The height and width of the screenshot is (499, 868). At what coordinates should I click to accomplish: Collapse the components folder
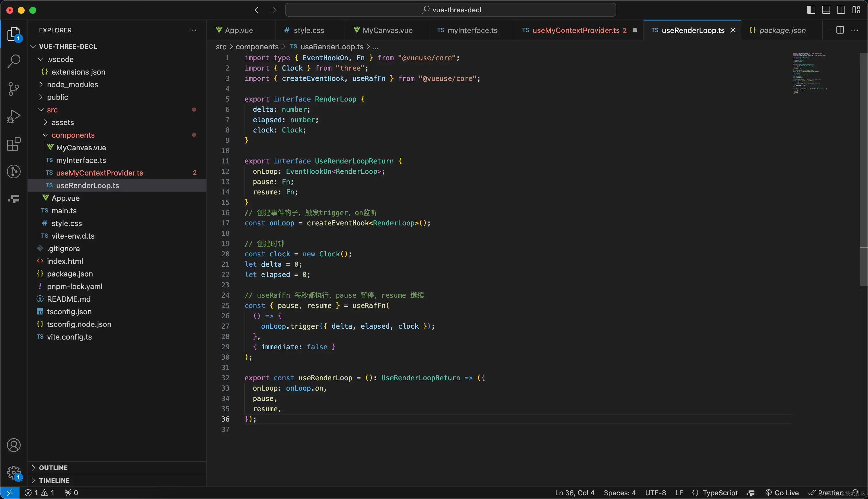point(73,135)
